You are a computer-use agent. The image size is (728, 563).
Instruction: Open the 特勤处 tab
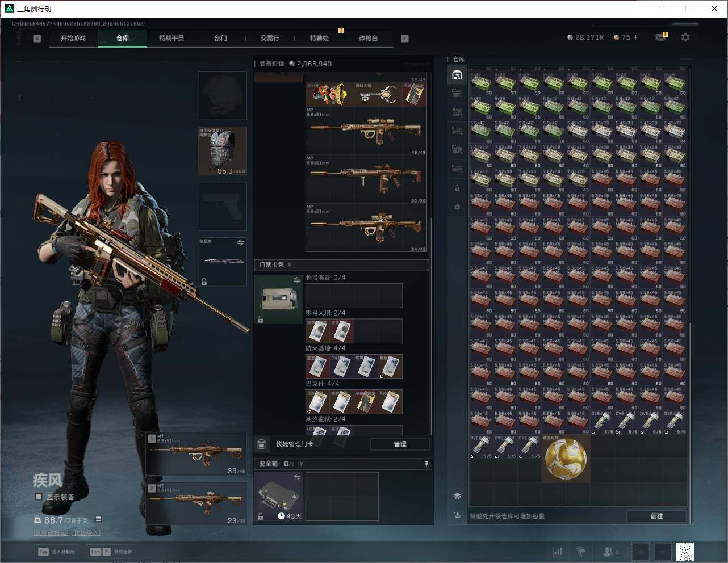tap(319, 38)
